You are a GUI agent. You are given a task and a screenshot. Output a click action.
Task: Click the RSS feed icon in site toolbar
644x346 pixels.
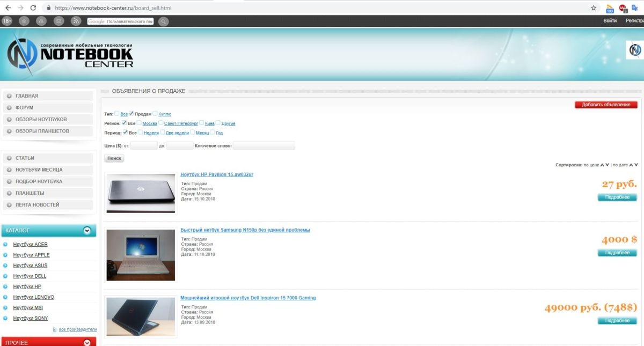point(76,21)
